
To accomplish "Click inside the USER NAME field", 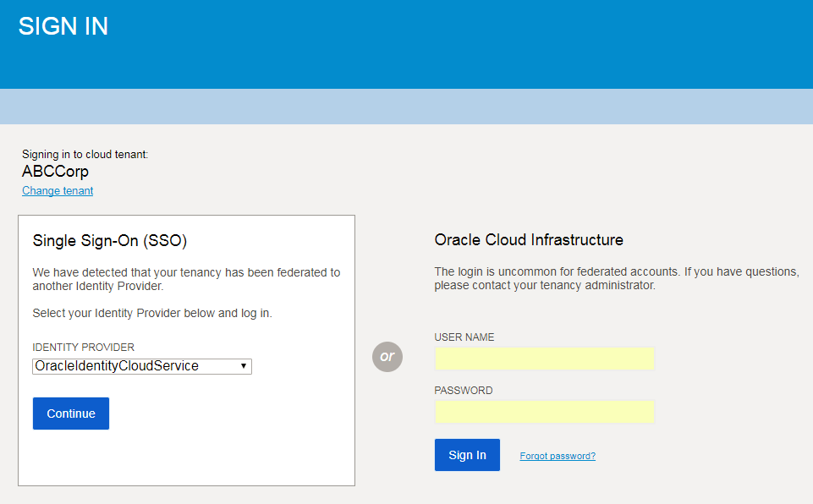I will click(544, 359).
